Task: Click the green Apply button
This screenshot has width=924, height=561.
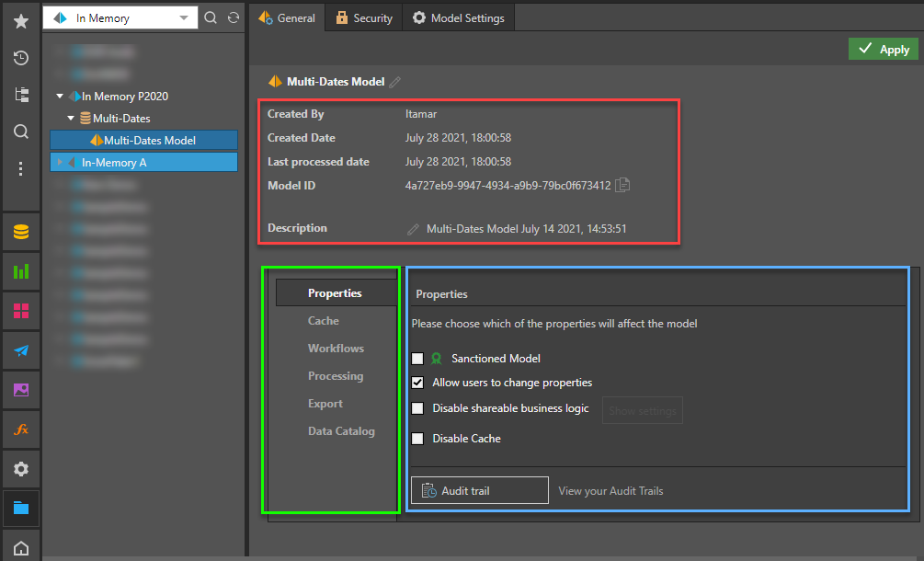Action: point(884,49)
